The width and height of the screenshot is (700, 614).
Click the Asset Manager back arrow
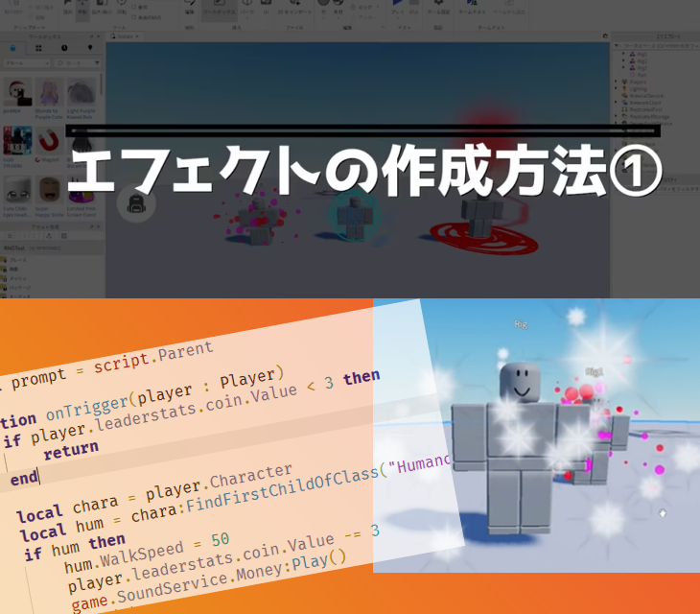(x=25, y=236)
